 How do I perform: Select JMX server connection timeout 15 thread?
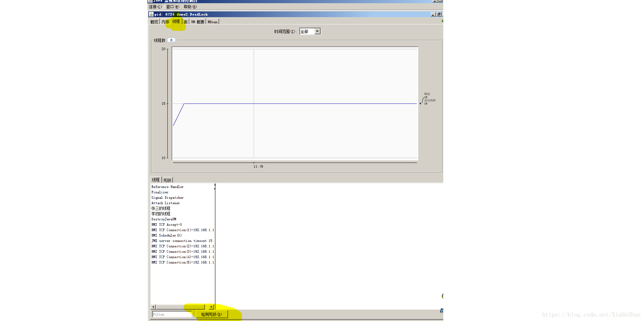182,241
